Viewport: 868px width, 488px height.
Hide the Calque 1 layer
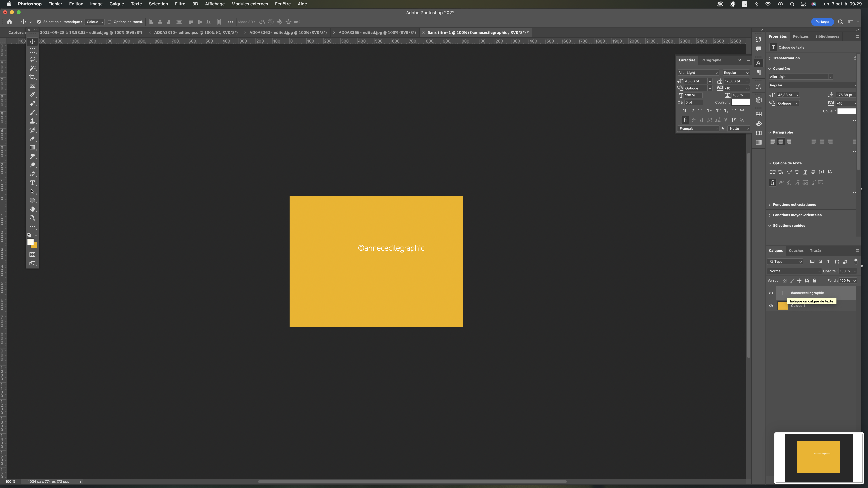pos(771,306)
